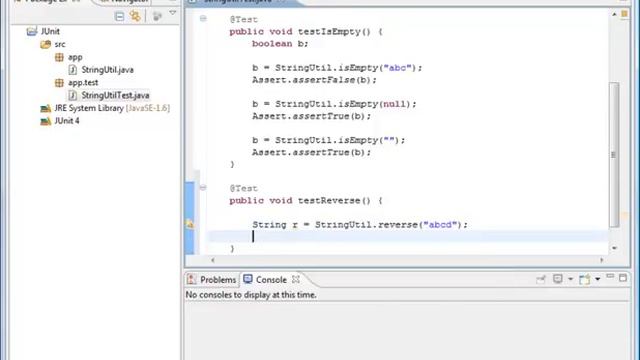Screen dimensions: 640x360
Task: Select the JUnit 4 library label
Action: [x=67, y=121]
